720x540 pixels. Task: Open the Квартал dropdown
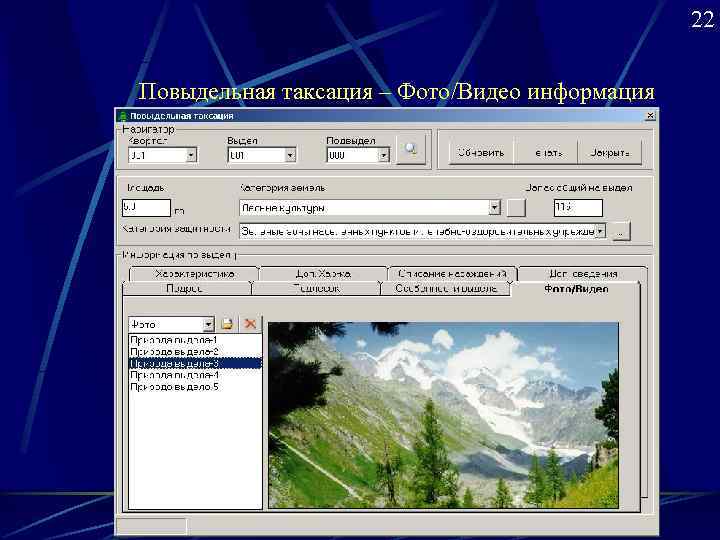pos(191,156)
